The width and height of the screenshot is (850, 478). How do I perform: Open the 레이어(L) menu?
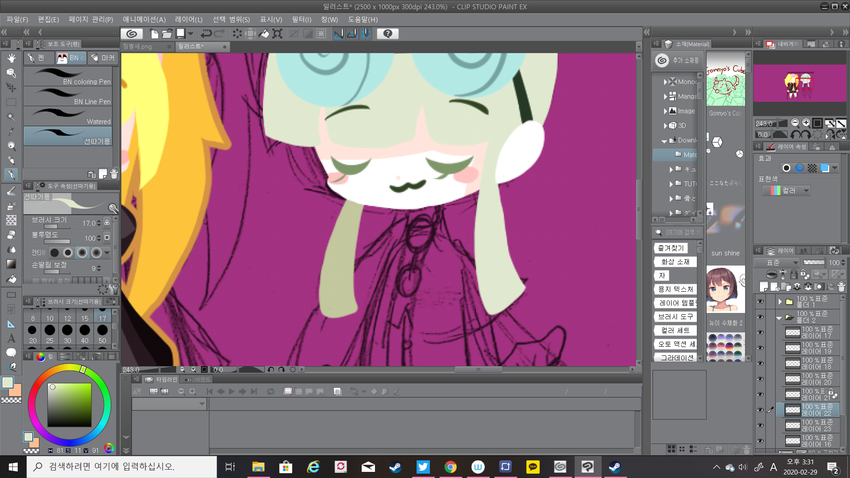pos(189,20)
